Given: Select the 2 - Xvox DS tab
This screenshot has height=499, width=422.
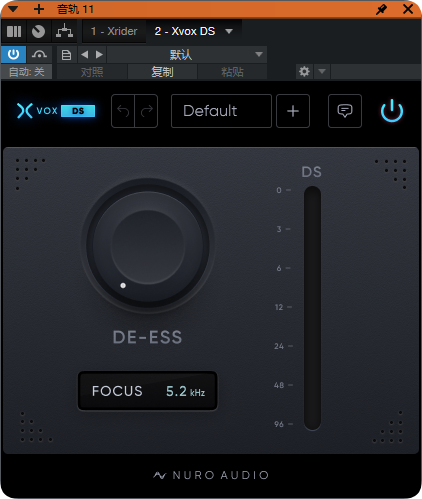Looking at the screenshot, I should click(185, 31).
